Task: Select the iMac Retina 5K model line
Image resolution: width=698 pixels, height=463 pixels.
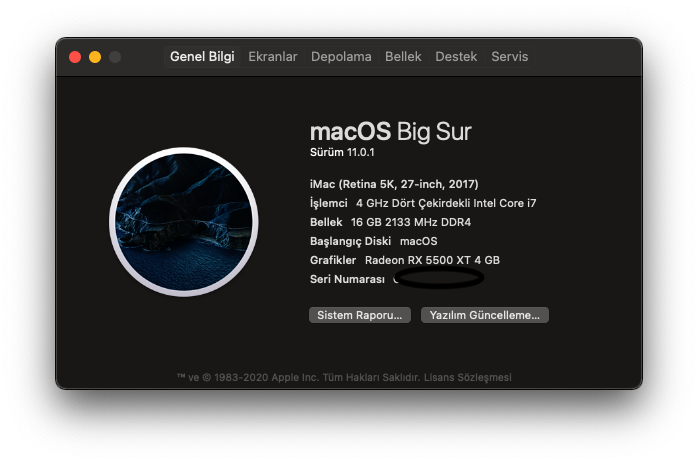Action: (394, 184)
